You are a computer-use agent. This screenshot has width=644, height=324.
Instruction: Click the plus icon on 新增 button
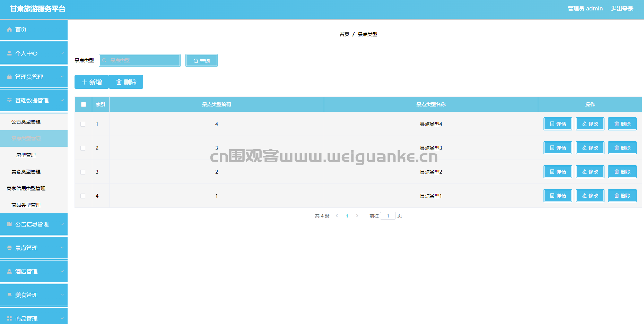(x=84, y=82)
